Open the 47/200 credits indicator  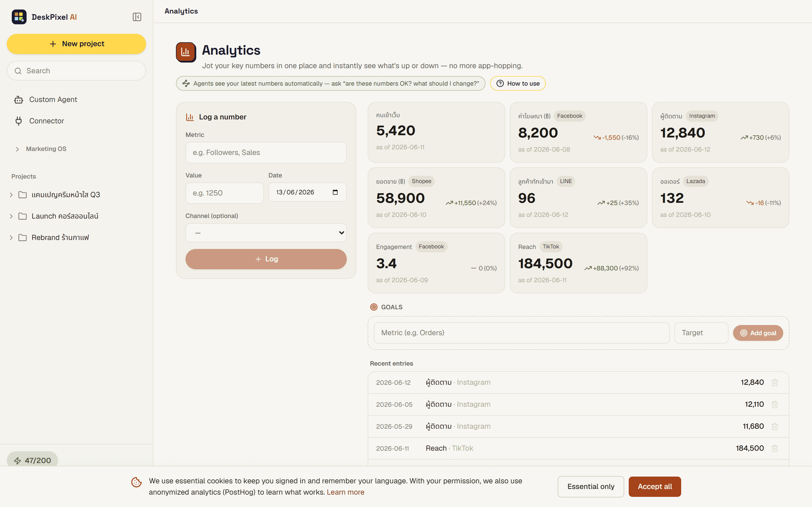pyautogui.click(x=32, y=460)
